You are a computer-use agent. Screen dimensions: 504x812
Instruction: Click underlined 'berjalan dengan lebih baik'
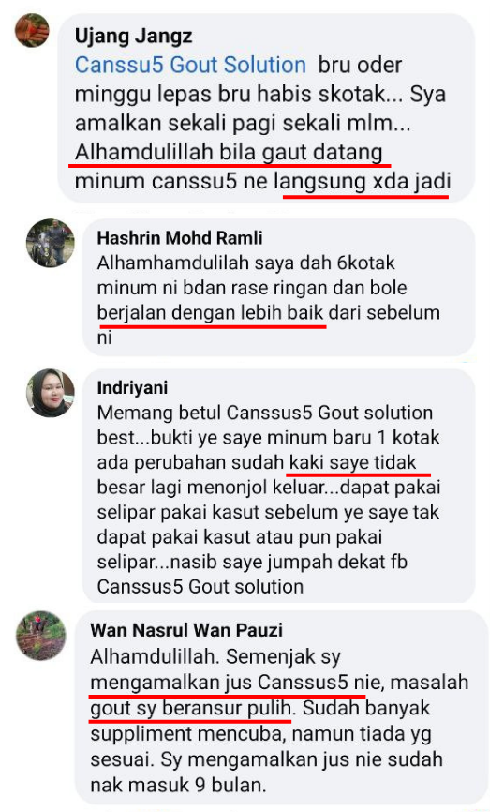[210, 313]
